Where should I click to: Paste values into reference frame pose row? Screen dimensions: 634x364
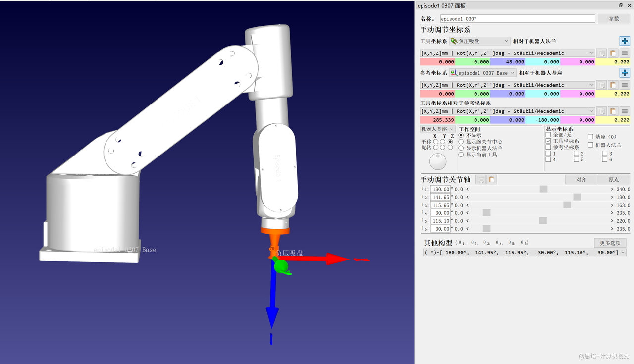click(613, 85)
